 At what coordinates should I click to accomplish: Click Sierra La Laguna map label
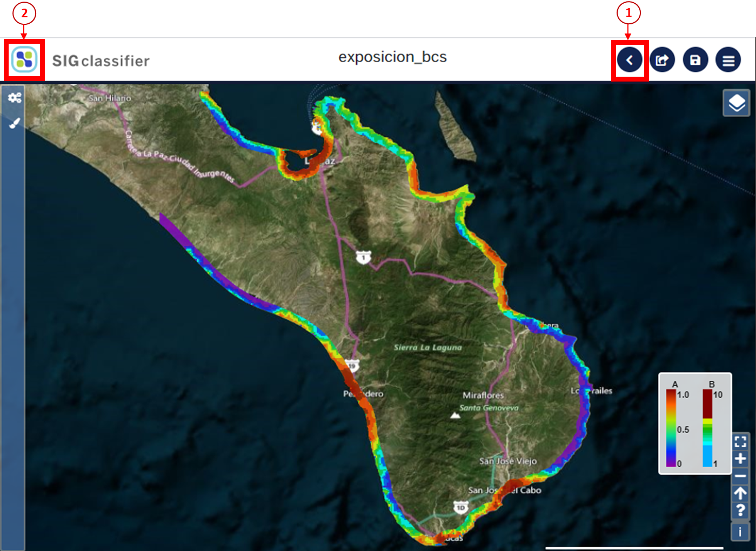[x=428, y=347]
